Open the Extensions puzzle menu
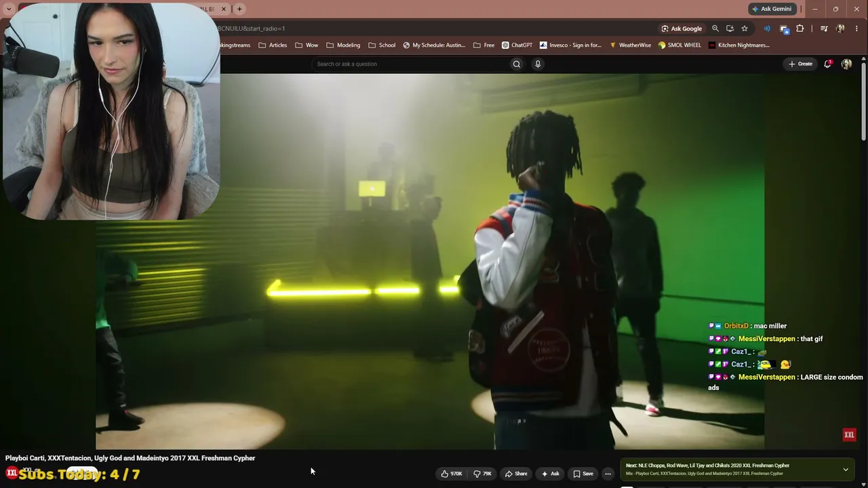Screen dimensions: 868x488 [x=800, y=28]
